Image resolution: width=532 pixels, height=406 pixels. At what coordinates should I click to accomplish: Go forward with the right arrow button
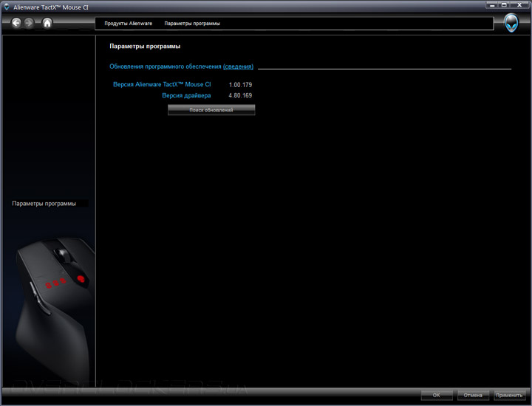29,23
